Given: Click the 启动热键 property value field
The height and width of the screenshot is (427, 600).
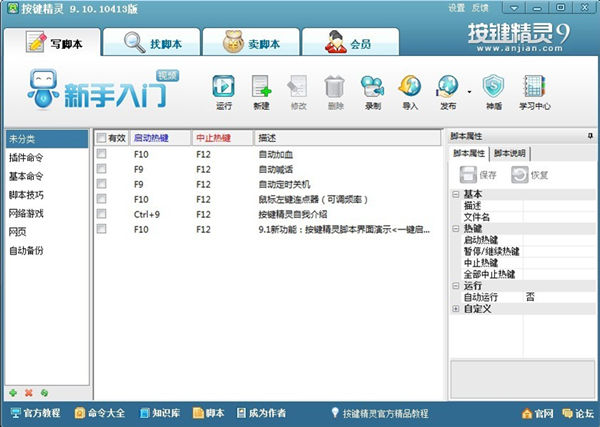Looking at the screenshot, I should pyautogui.click(x=559, y=240).
